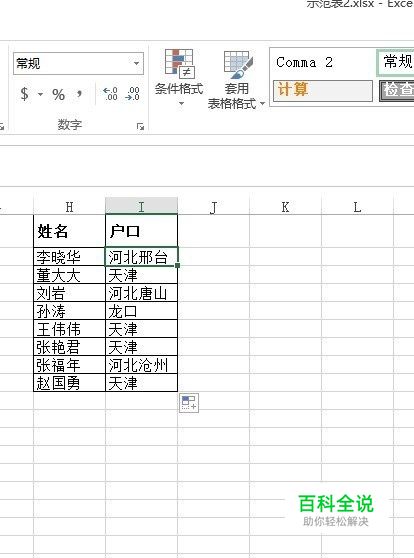414x558 pixels.
Task: Select 天津 cell beside 王伟伟
Action: 141,328
